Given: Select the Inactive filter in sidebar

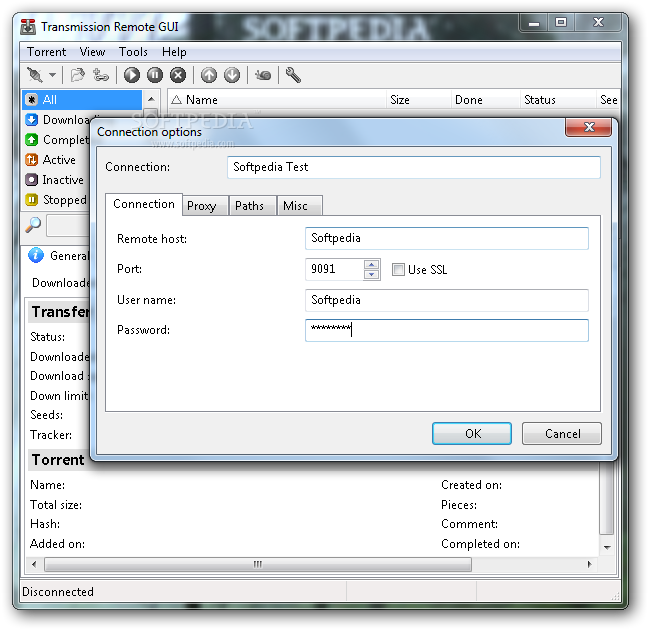Looking at the screenshot, I should click(x=54, y=180).
